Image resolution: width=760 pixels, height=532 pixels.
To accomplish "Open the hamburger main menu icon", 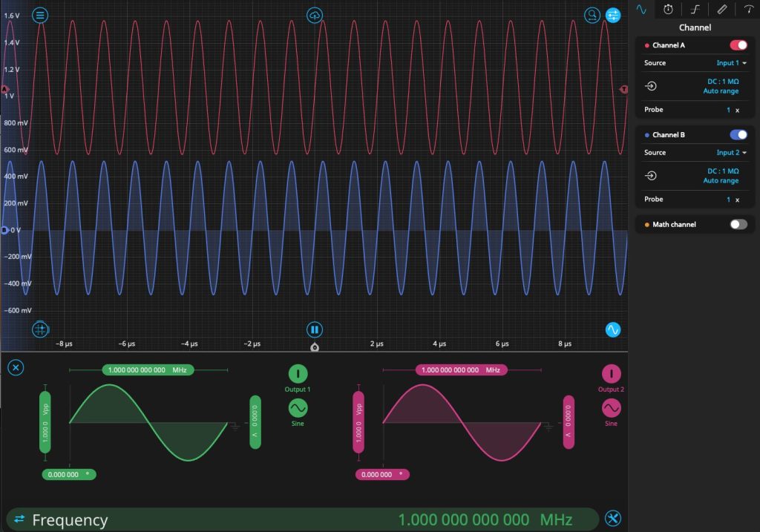I will [40, 15].
